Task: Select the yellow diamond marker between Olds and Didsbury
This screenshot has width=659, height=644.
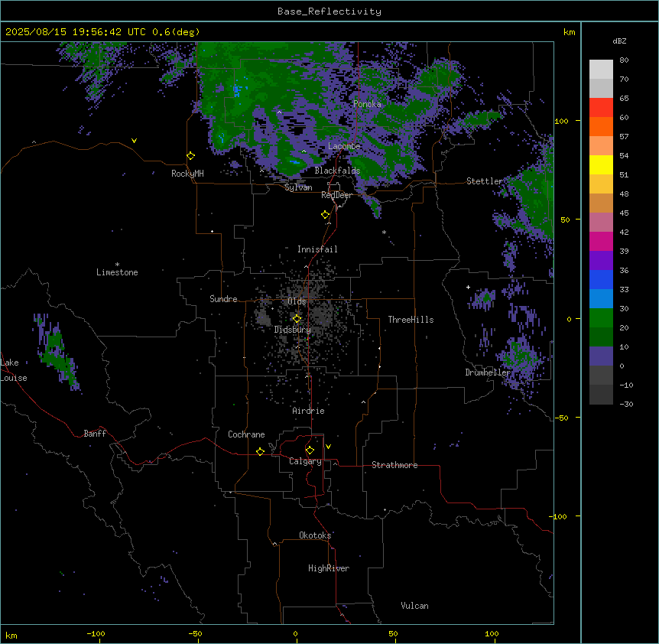Action: (297, 318)
